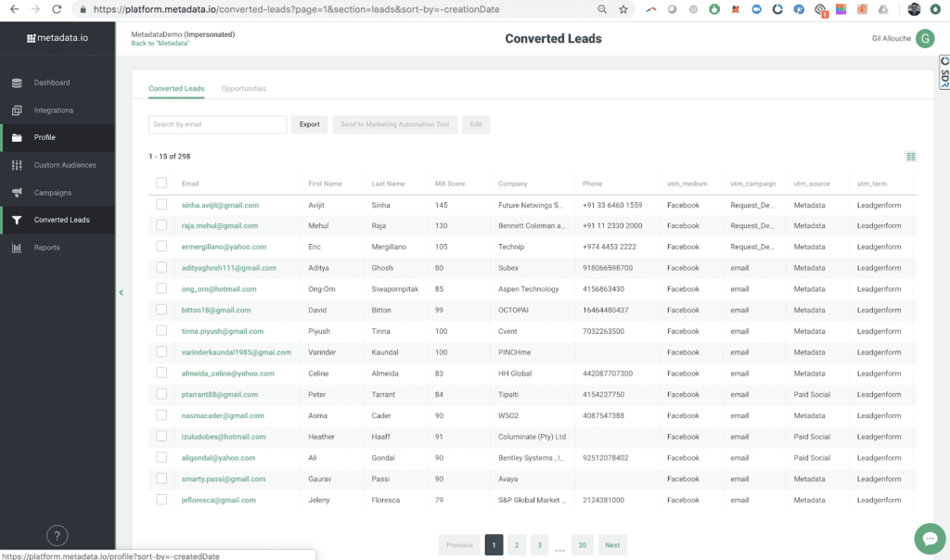This screenshot has width=950, height=560.
Task: Click the Last Name column header
Action: [389, 184]
